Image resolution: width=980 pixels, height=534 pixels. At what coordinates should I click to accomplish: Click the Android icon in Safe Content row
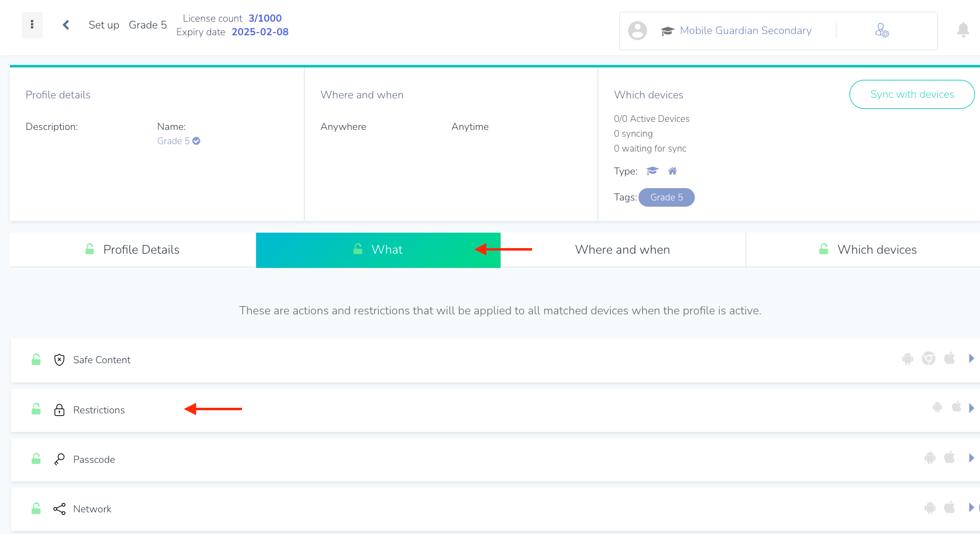(x=908, y=359)
